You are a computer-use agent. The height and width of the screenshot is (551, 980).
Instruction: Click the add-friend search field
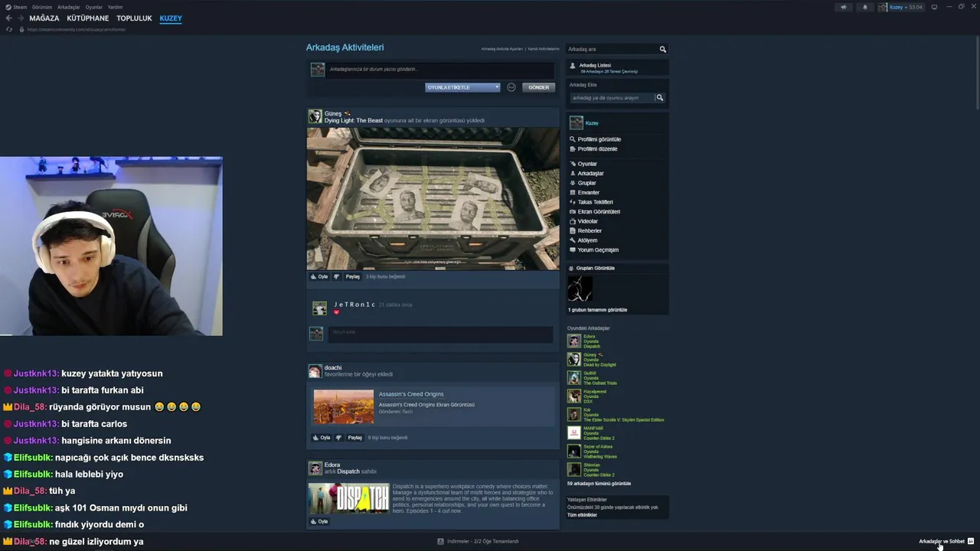click(612, 98)
